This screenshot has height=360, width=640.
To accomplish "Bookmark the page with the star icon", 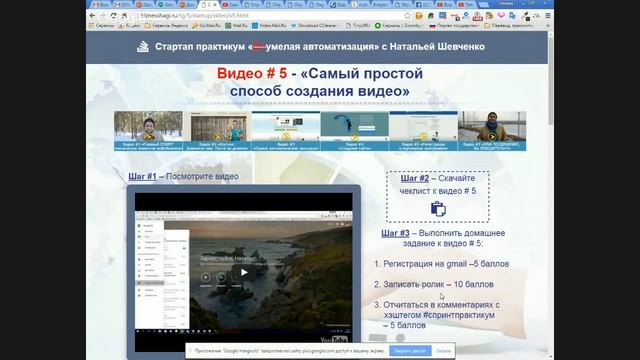I will point(407,16).
